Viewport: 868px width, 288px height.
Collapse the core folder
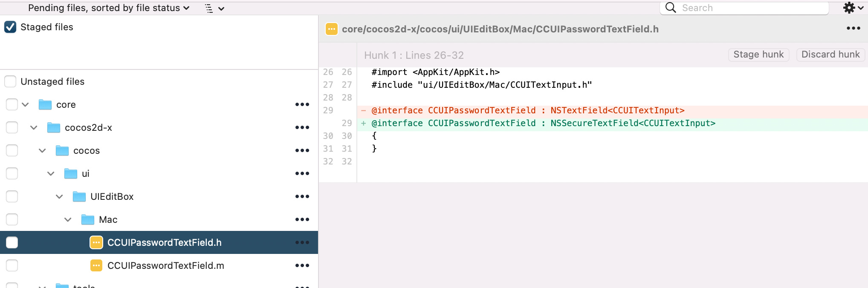(x=25, y=104)
